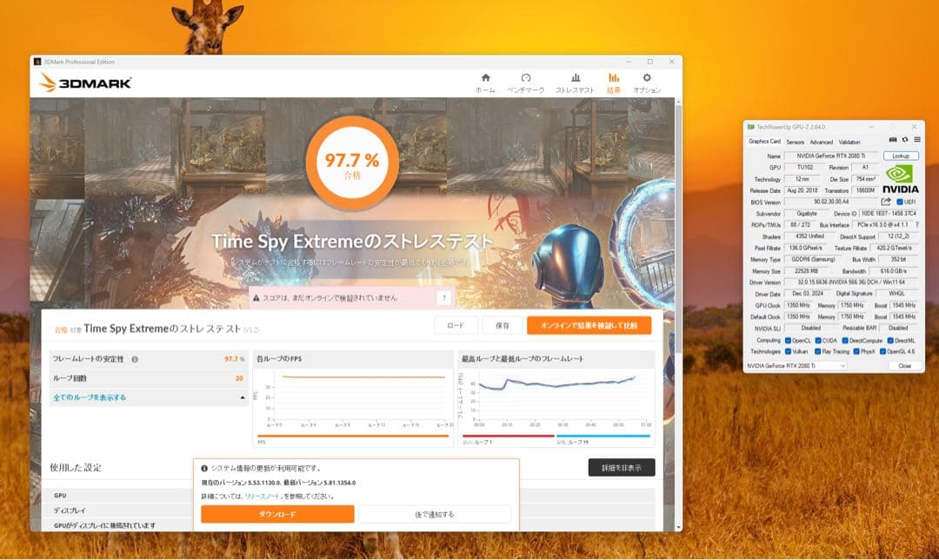Toggle the Ray Tracing technology checkbox

pyautogui.click(x=817, y=351)
